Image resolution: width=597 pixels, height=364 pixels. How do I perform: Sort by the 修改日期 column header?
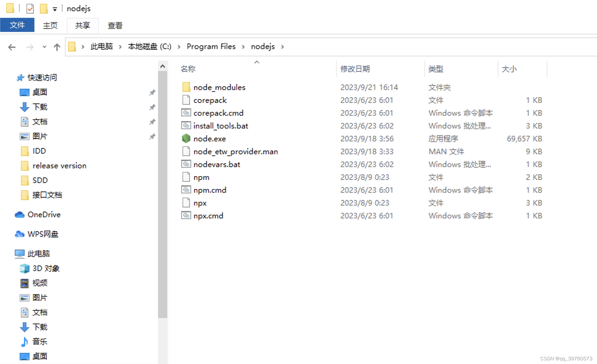[355, 69]
